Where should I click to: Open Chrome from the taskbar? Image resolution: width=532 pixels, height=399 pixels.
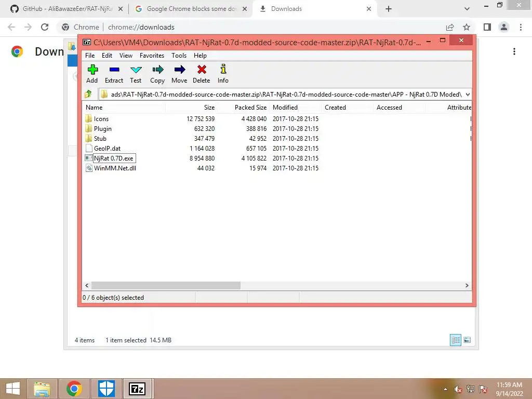pyautogui.click(x=74, y=389)
